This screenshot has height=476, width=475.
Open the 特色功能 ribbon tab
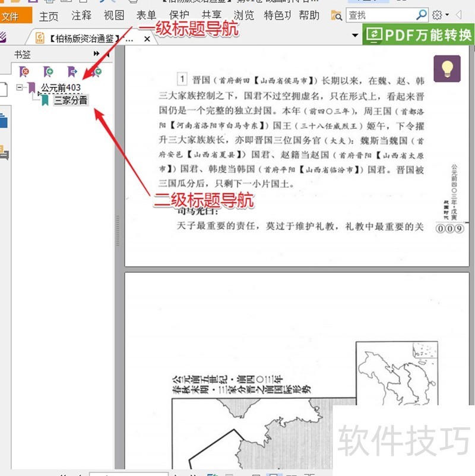point(277,15)
